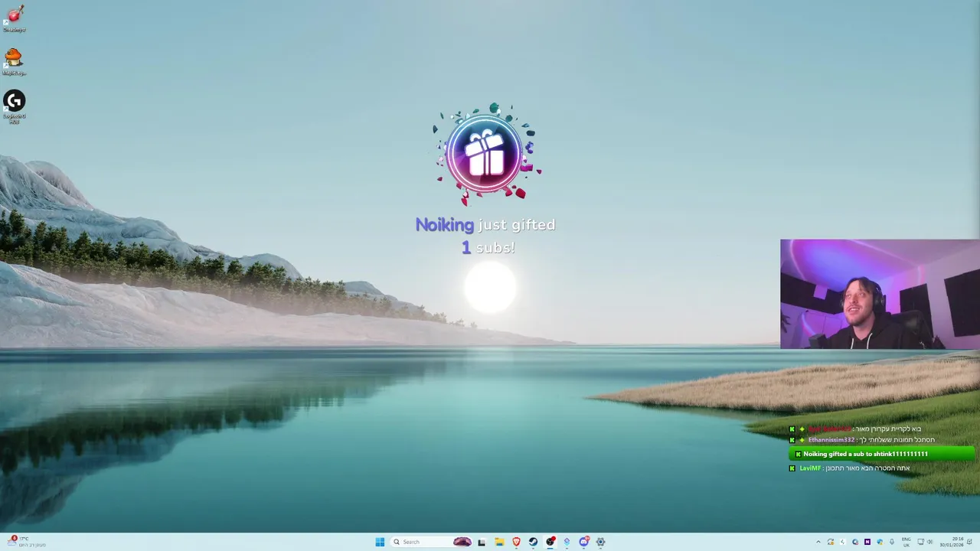The width and height of the screenshot is (980, 551).
Task: Open the Logitech G HUB desktop shortcut
Action: 14,106
